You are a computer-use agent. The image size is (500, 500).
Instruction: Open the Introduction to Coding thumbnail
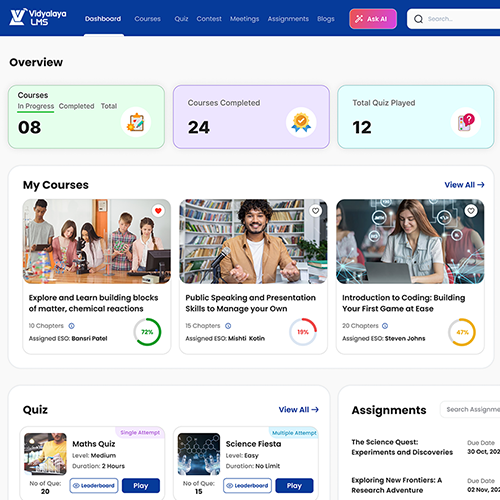click(410, 242)
